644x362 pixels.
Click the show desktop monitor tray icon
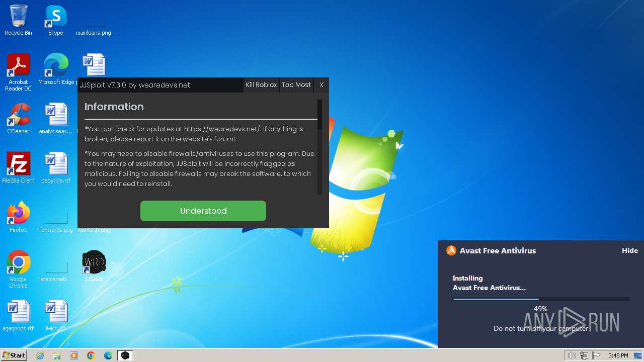[x=637, y=355]
